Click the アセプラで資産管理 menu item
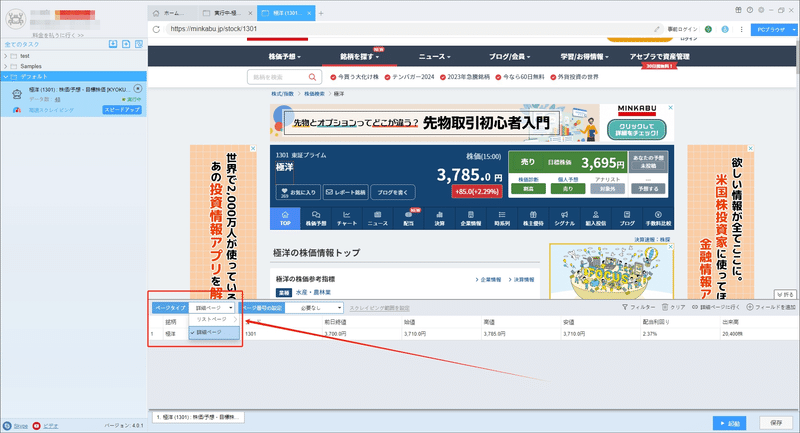 pyautogui.click(x=659, y=57)
